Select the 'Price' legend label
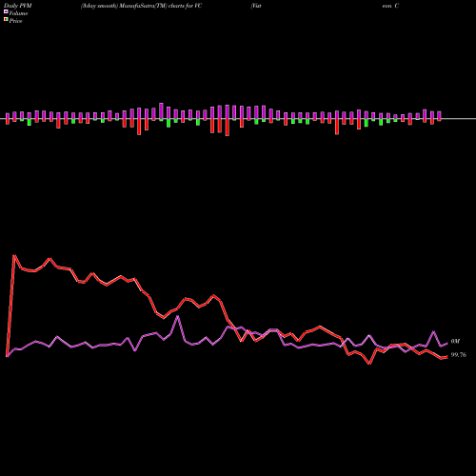Image resolution: width=476 pixels, height=476 pixels. click(x=15, y=21)
